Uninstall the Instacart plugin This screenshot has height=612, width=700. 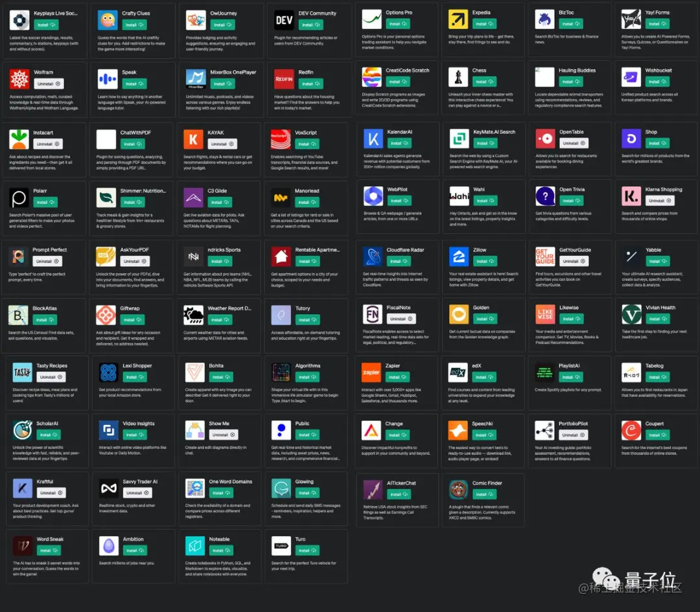click(x=48, y=144)
